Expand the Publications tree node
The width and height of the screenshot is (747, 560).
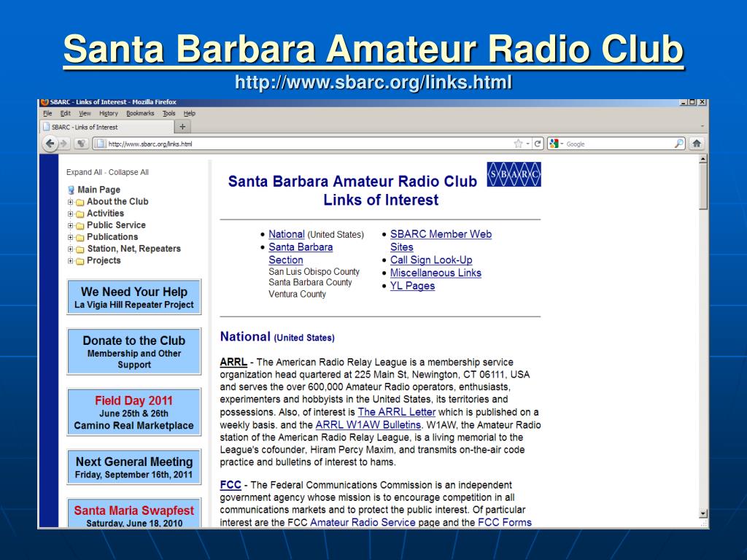(x=70, y=237)
